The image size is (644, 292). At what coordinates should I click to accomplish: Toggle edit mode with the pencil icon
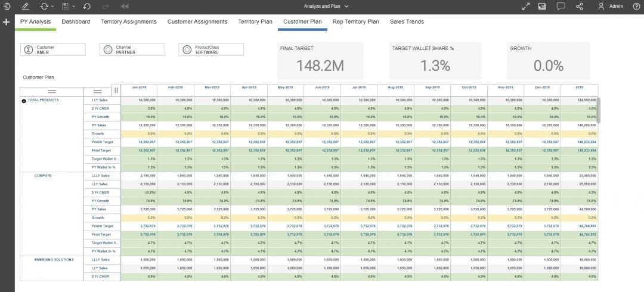tap(25, 6)
